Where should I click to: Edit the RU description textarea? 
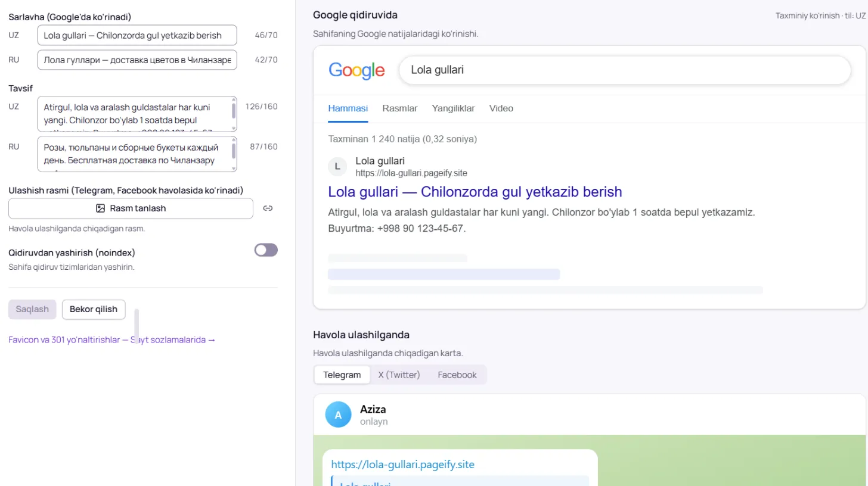(x=137, y=154)
